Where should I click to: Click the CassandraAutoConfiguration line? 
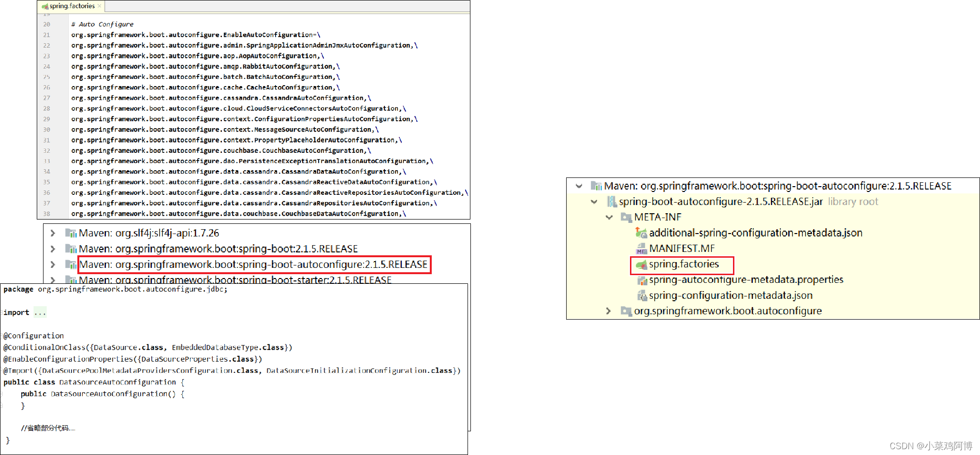(x=221, y=98)
